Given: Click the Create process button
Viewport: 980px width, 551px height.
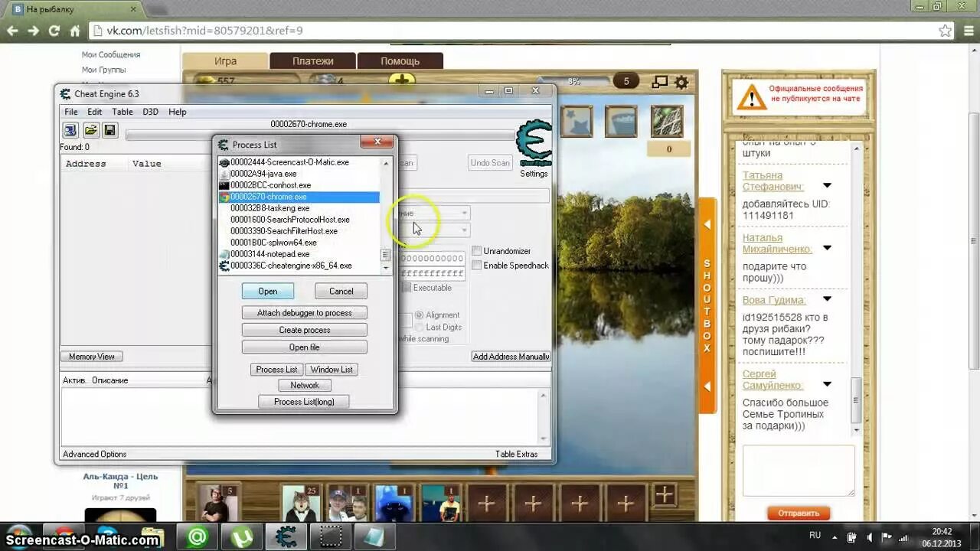Looking at the screenshot, I should pos(305,330).
